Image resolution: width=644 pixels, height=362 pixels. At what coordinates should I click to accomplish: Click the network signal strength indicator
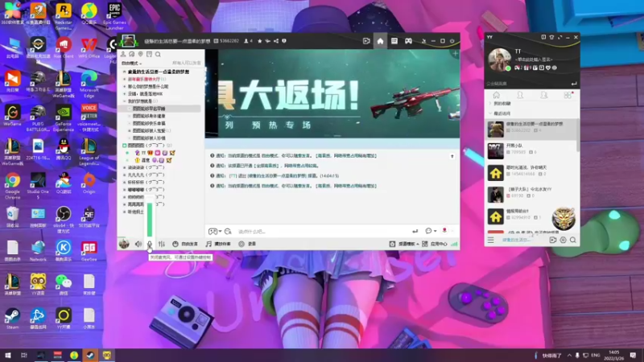point(454,244)
